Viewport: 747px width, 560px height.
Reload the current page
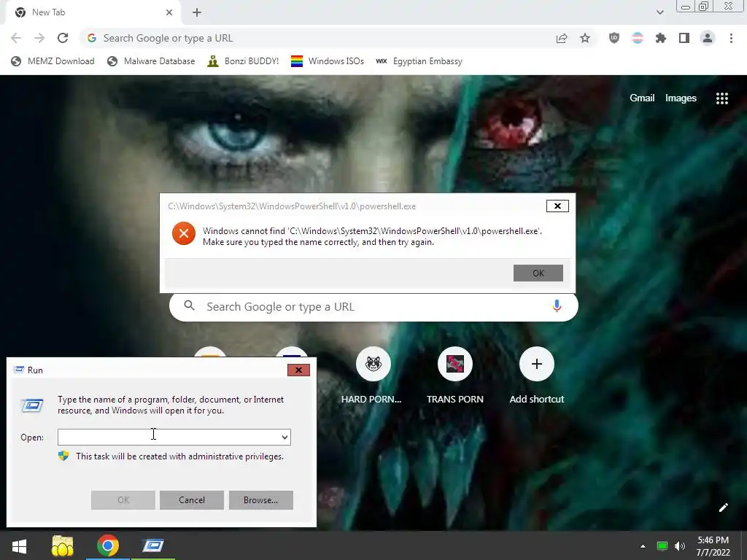point(63,38)
